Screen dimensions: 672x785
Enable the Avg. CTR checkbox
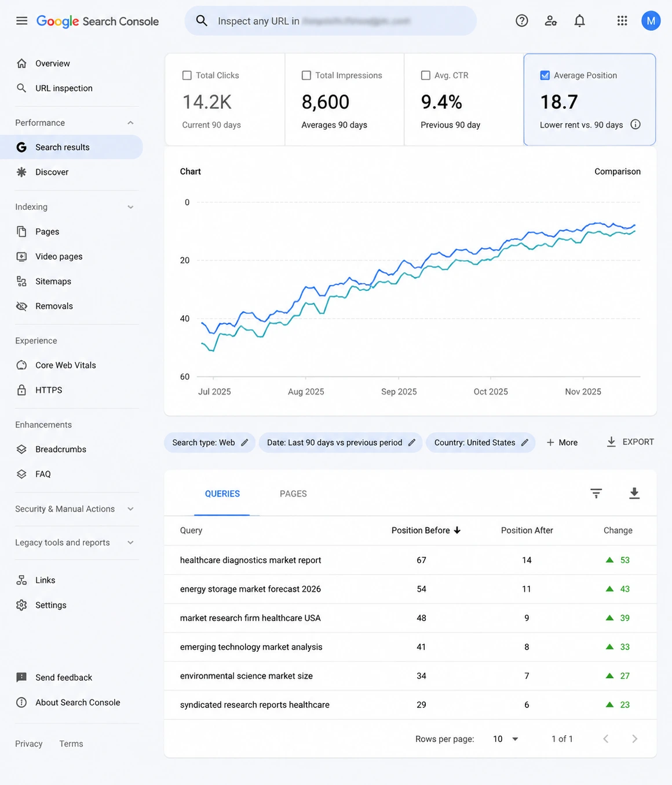pyautogui.click(x=426, y=75)
